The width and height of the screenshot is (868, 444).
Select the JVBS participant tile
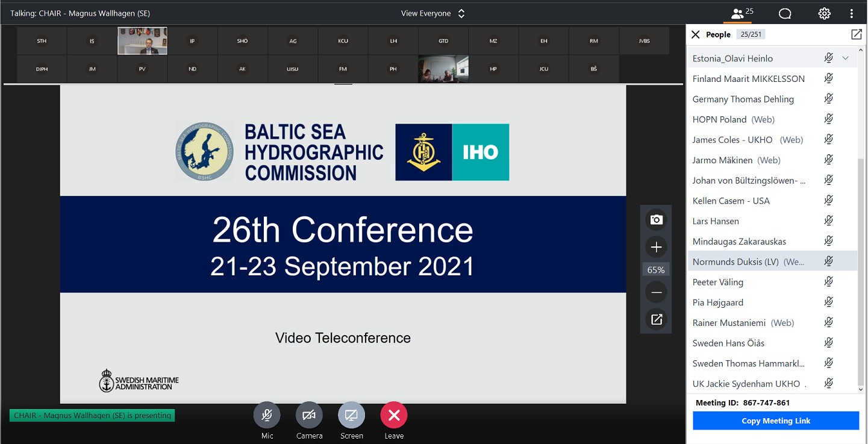[644, 41]
